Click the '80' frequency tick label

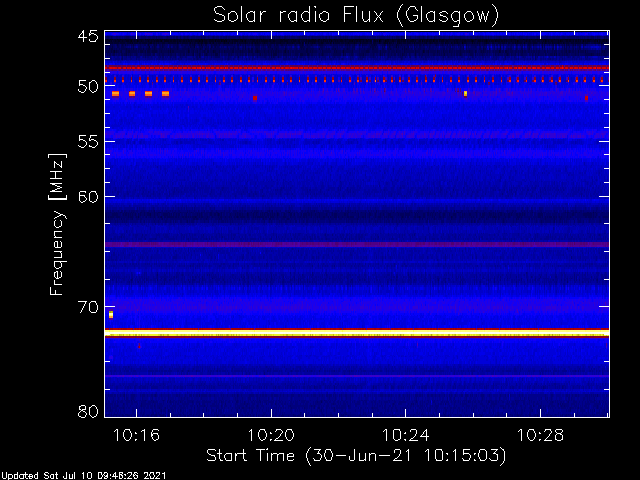[x=88, y=411]
